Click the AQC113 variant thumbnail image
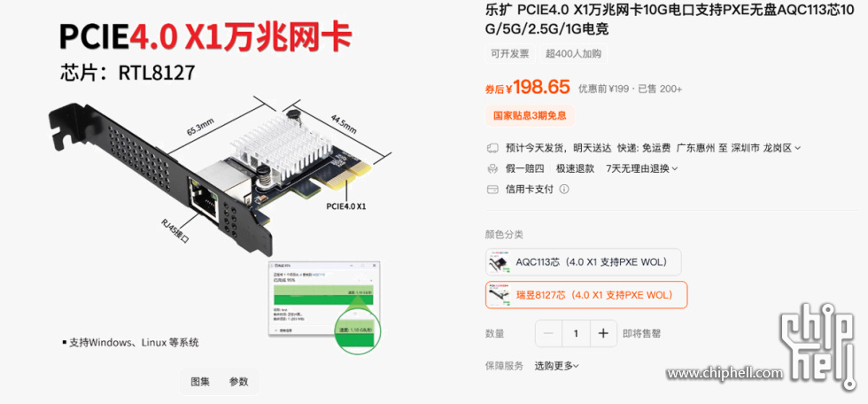The width and height of the screenshot is (868, 404). click(x=500, y=261)
